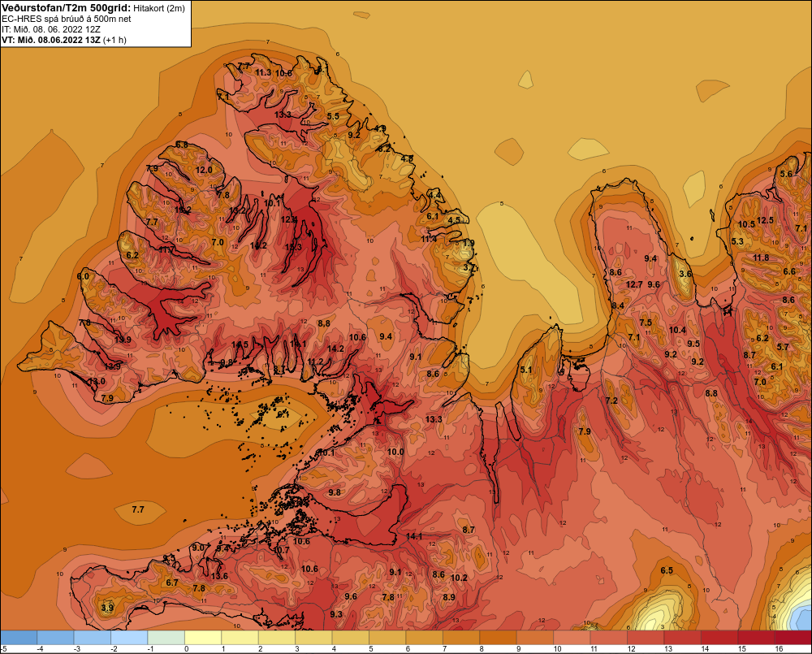812x654 pixels.
Task: Select legend swatch between 14 and 15
Action: [719, 638]
